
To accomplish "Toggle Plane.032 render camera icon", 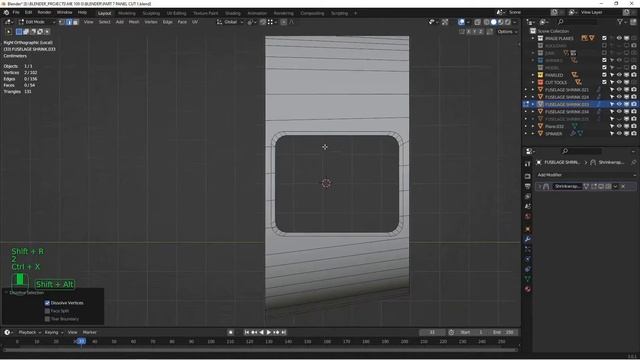I will click(x=634, y=126).
